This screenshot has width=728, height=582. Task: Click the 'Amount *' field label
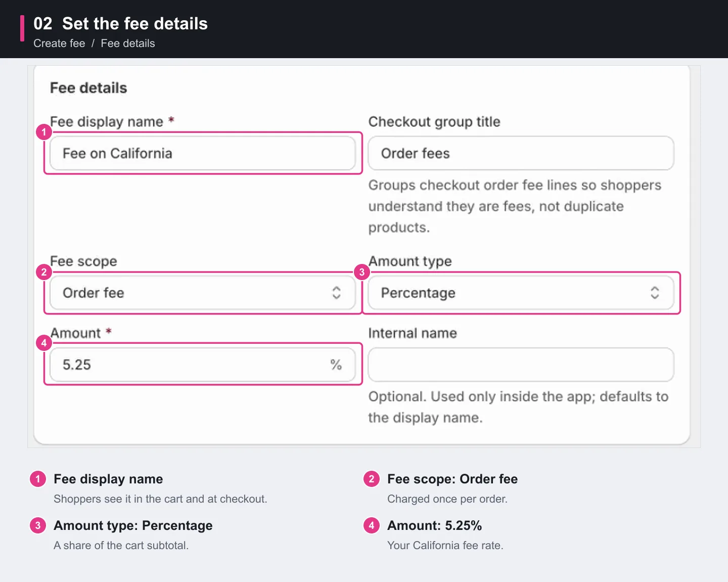pos(81,333)
